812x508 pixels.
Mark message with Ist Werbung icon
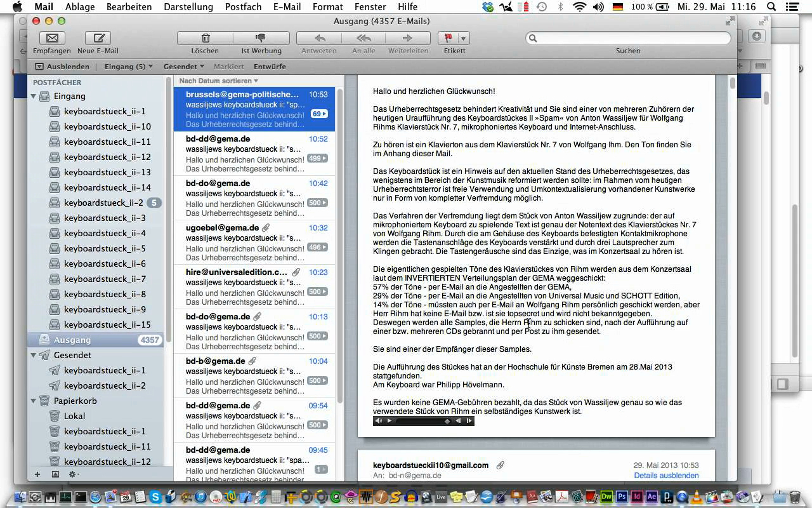tap(261, 38)
